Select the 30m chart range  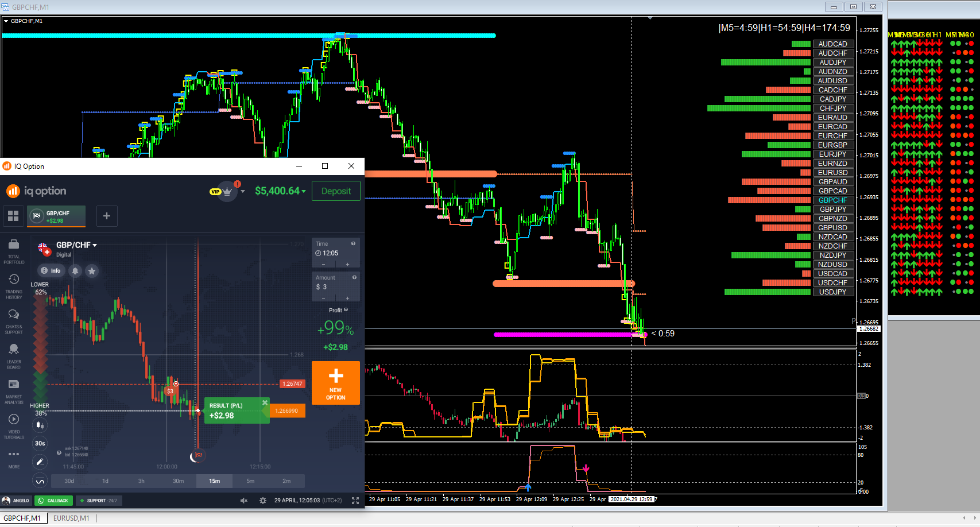[179, 481]
